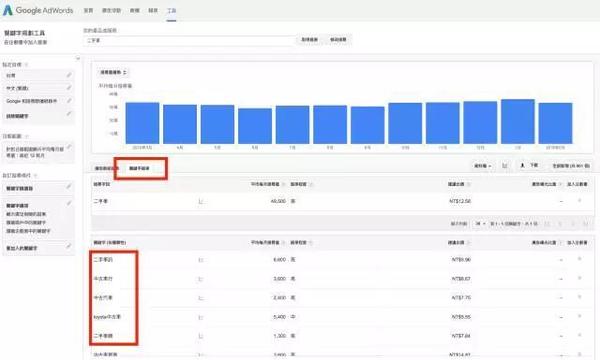Open the 工具 top navigation menu
The height and width of the screenshot is (360, 600).
(x=171, y=11)
